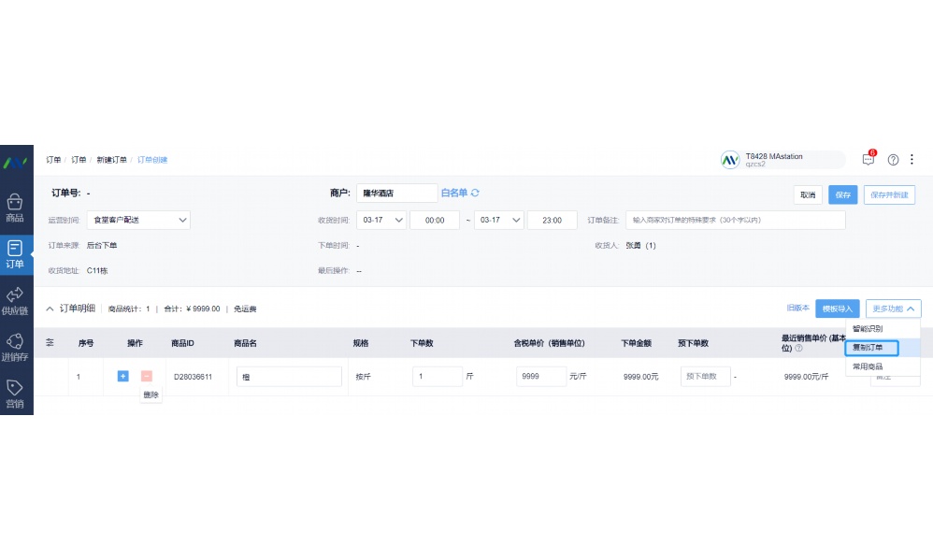Click first 订单 breadcrumb link
The image size is (933, 560).
53,160
